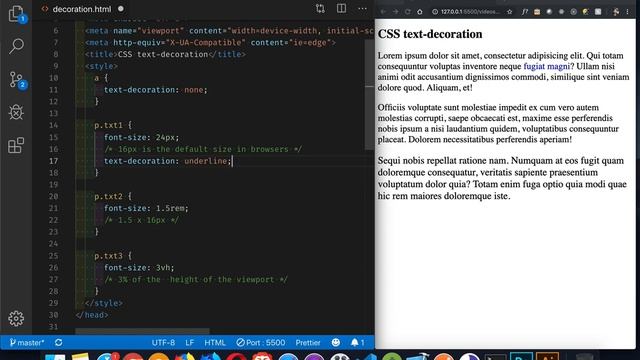Click the 'p.txt2 {' selector on line 20

click(113, 196)
